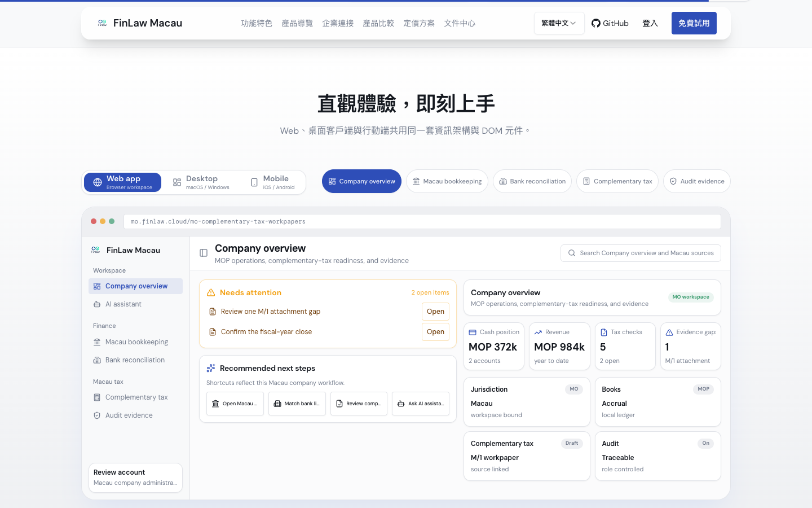Screen dimensions: 812x508
Task: Click the Macau bookkeeping bank icon in sidebar
Action: click(x=97, y=342)
